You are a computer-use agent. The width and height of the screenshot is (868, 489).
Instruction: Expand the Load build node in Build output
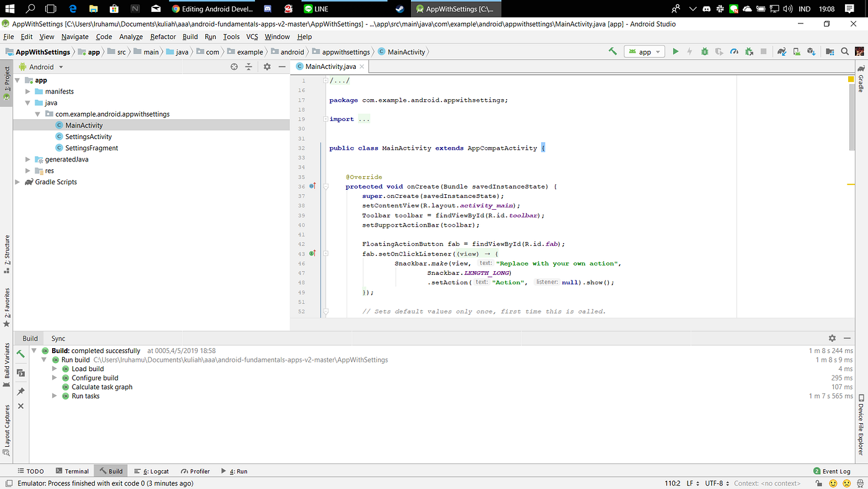[x=54, y=369]
